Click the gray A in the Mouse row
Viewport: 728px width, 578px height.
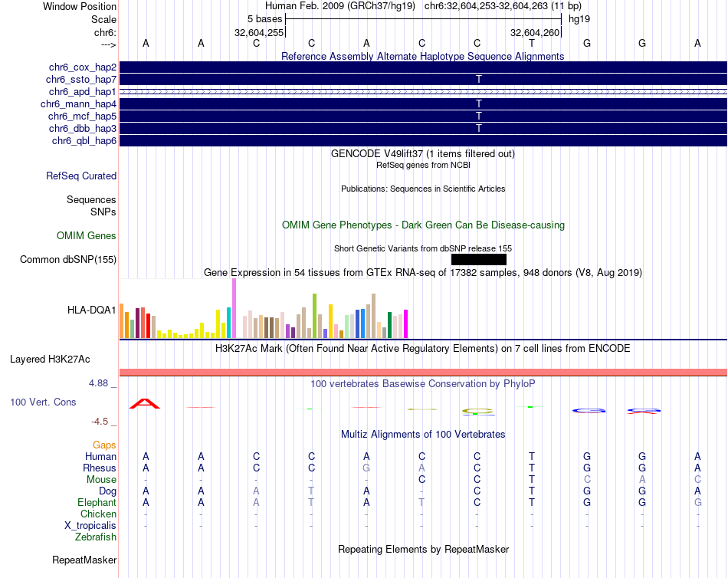tap(642, 480)
